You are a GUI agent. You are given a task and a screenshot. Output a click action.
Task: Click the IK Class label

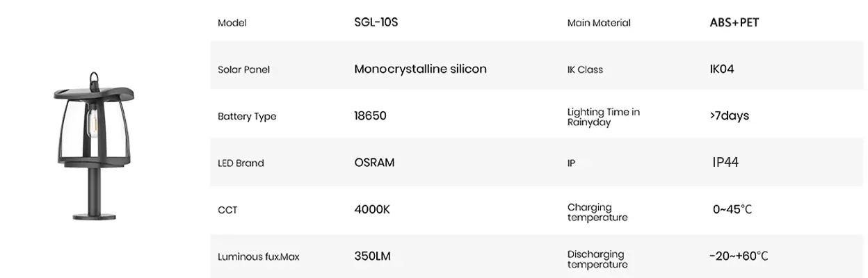click(585, 69)
